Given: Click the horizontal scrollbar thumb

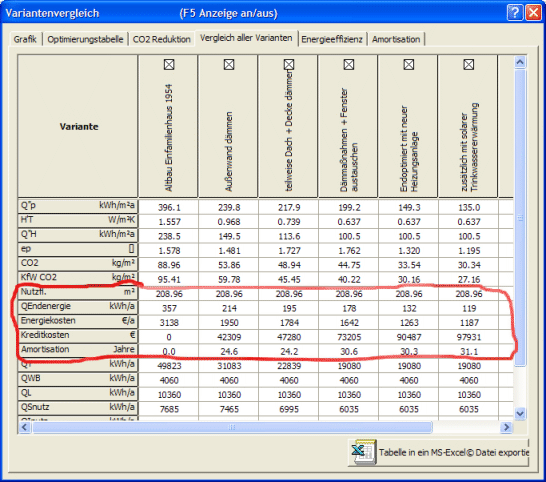Looking at the screenshot, I should (232, 427).
